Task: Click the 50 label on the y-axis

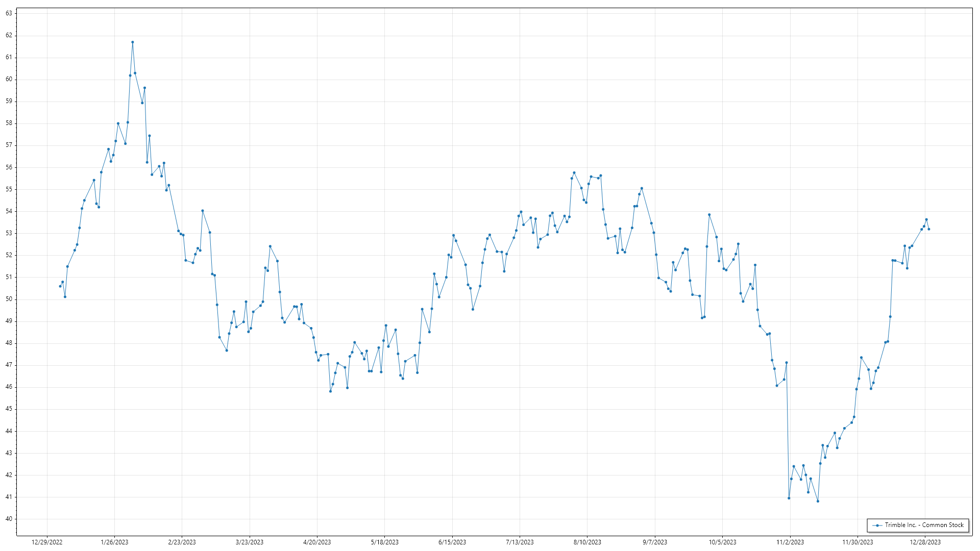Action: [x=9, y=299]
